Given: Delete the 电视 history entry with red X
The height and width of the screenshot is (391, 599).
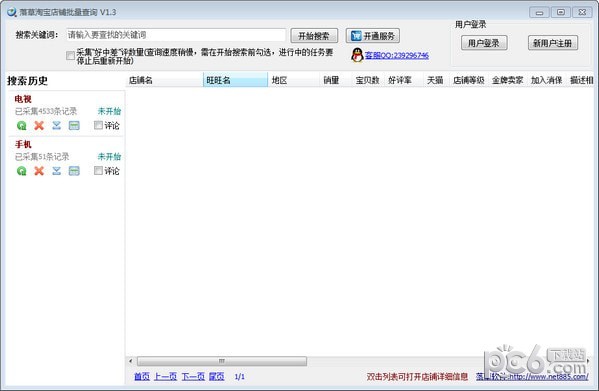Looking at the screenshot, I should click(x=39, y=125).
